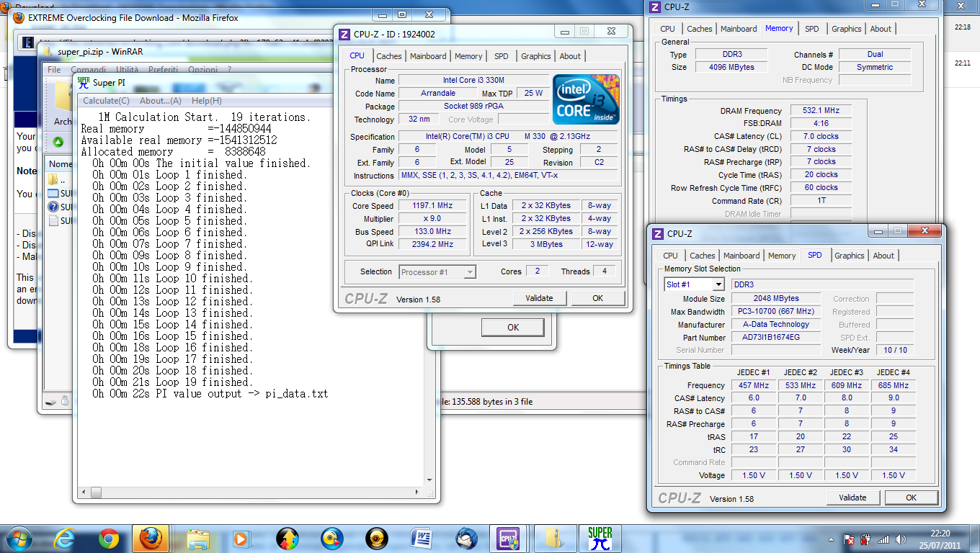This screenshot has height=553, width=980.
Task: Open Windows Explorer from the taskbar
Action: tap(197, 538)
